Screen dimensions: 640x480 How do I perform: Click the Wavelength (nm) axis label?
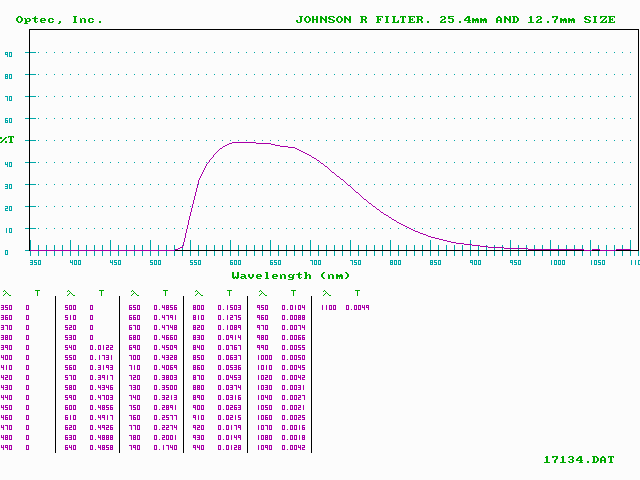(291, 275)
